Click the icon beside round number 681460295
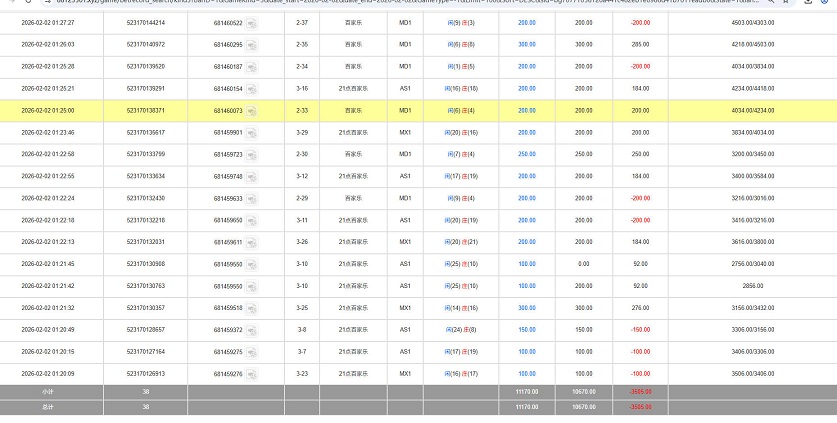The height and width of the screenshot is (423, 837). tap(251, 45)
